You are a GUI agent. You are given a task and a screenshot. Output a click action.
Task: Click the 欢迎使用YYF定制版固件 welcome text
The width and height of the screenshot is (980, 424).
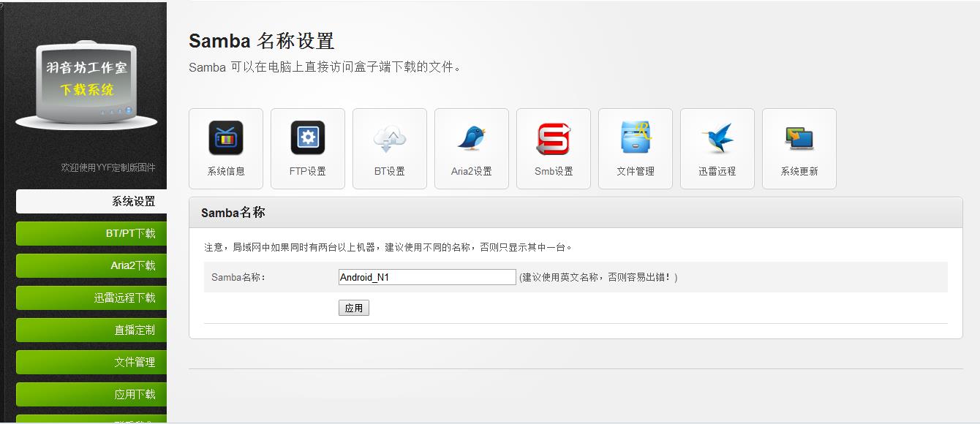coord(108,167)
